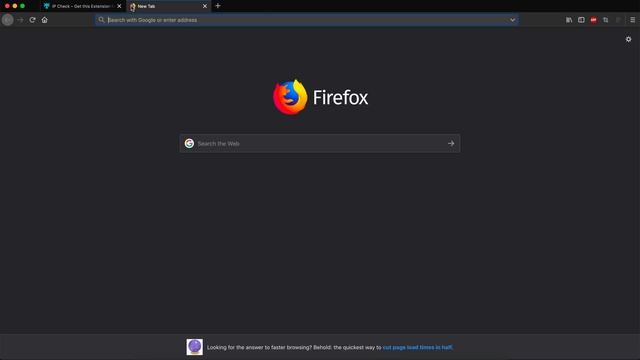Screen dimensions: 640x360
Task: Click the magnifier icon in the address bar
Action: [101, 20]
